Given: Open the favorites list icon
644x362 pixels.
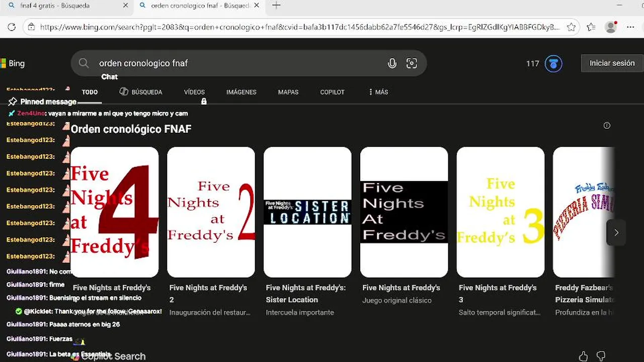Looking at the screenshot, I should pos(591,27).
